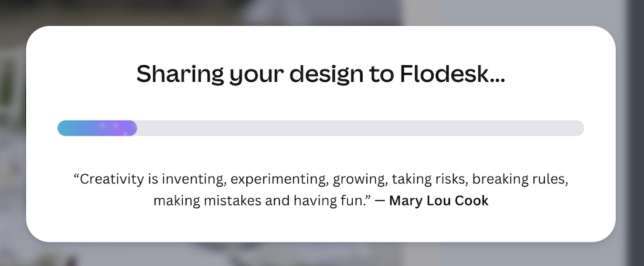The image size is (644, 266).
Task: Click the blurred background above the dialog
Action: coord(321,12)
